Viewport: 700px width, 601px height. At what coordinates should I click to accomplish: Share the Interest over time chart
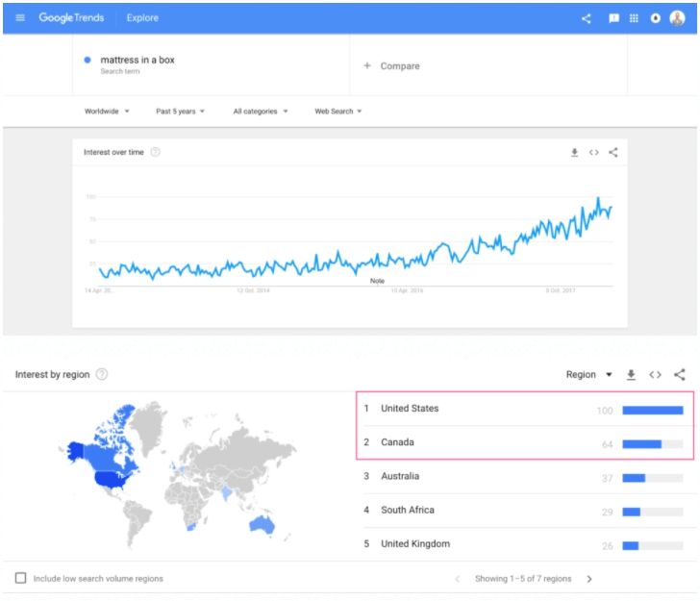point(613,153)
